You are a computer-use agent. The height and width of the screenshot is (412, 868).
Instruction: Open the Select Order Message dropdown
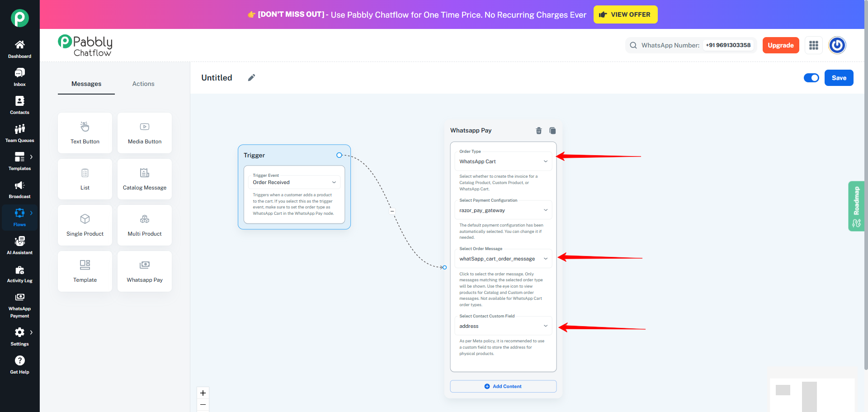(503, 259)
